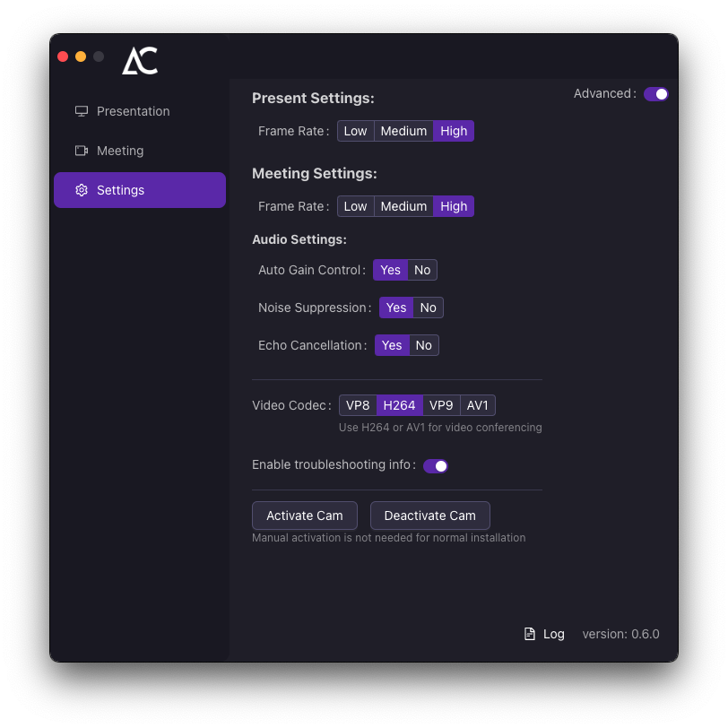The image size is (728, 728).
Task: Click the Settings gear icon
Action: (x=82, y=190)
